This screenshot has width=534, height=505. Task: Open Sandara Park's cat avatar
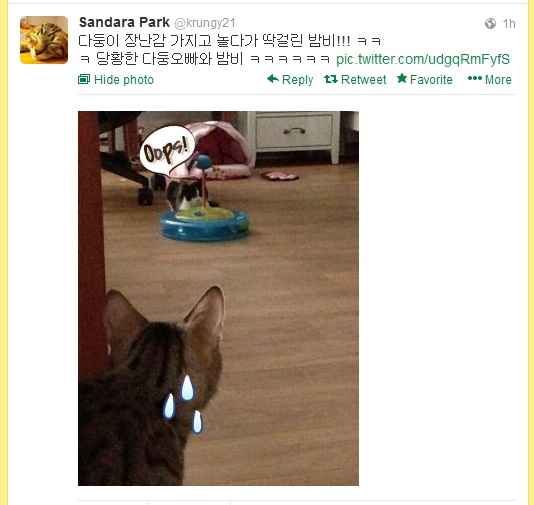click(x=44, y=40)
